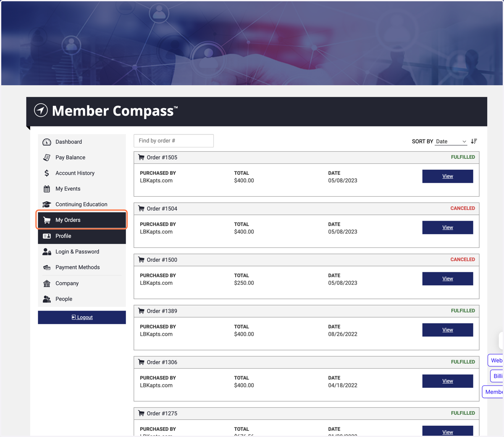Click the cart icon beside Order #1306

[142, 362]
